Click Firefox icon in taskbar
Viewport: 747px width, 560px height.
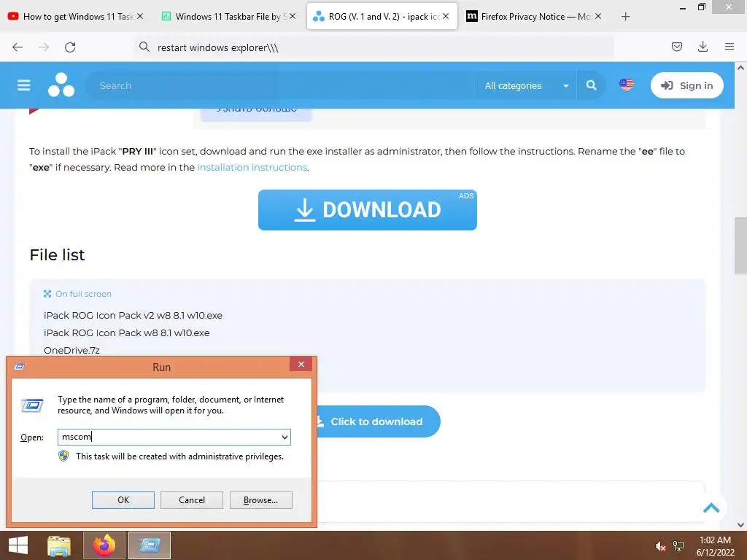click(104, 545)
